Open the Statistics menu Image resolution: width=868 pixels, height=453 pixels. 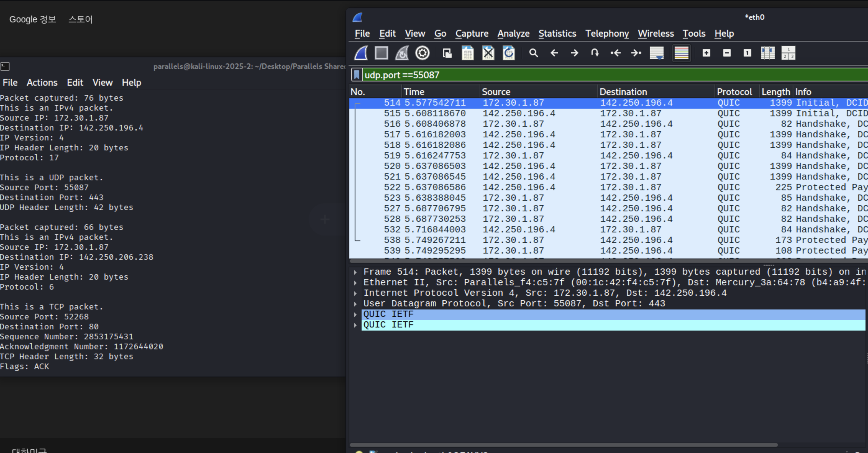pyautogui.click(x=557, y=34)
